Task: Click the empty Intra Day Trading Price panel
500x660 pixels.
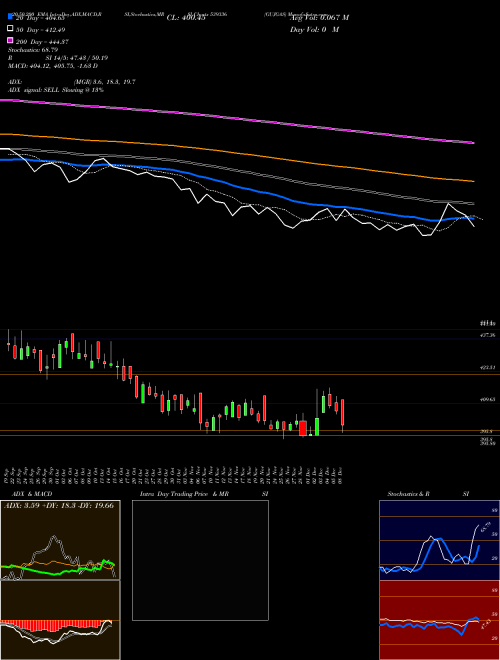Action: [200, 560]
